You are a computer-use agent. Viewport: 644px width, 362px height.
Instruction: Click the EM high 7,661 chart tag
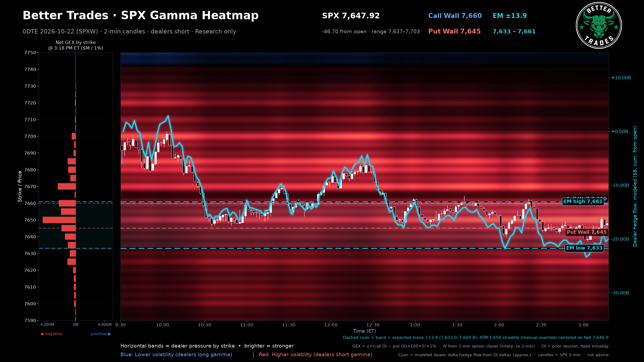pyautogui.click(x=583, y=202)
